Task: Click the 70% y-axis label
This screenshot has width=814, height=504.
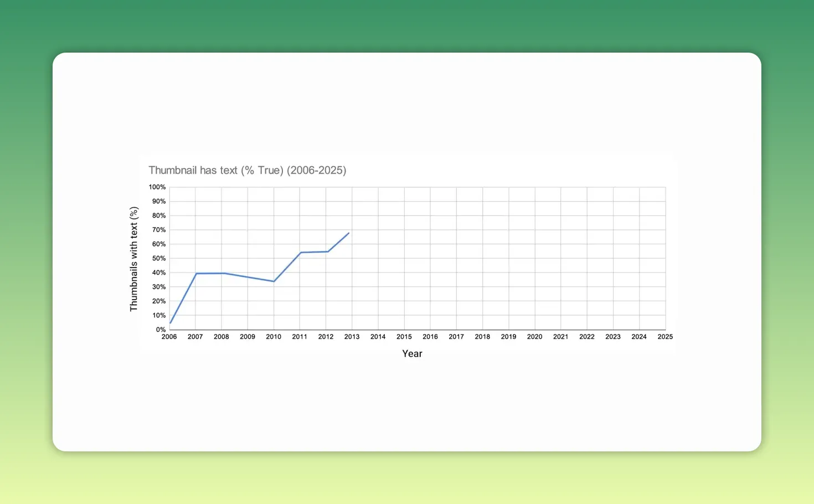Action: coord(158,229)
